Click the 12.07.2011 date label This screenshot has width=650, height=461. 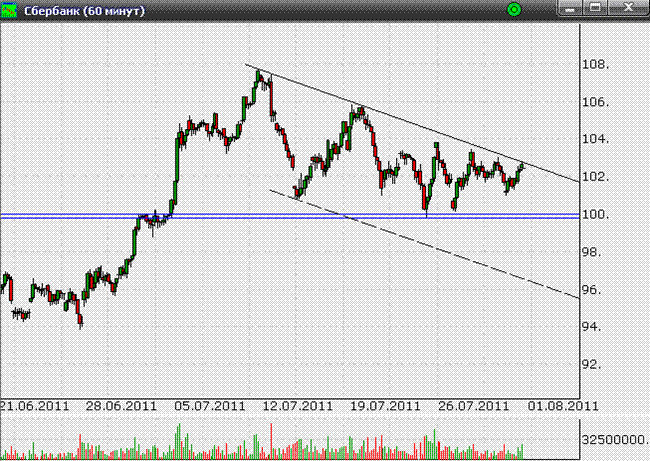click(298, 405)
